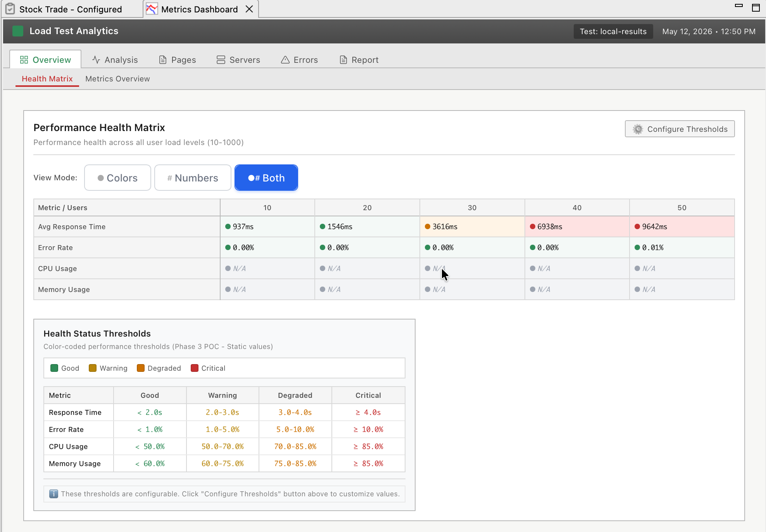Minimize the editor pane

[739, 6]
